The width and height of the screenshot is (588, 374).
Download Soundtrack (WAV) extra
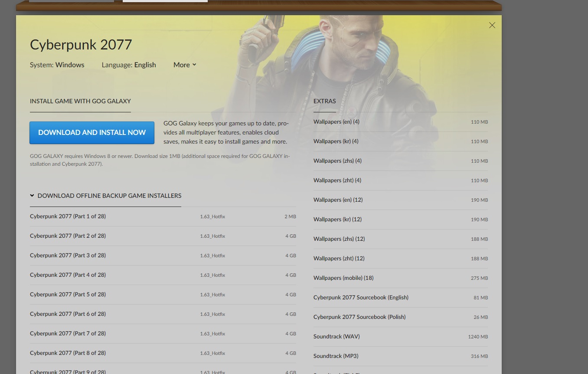pyautogui.click(x=401, y=337)
